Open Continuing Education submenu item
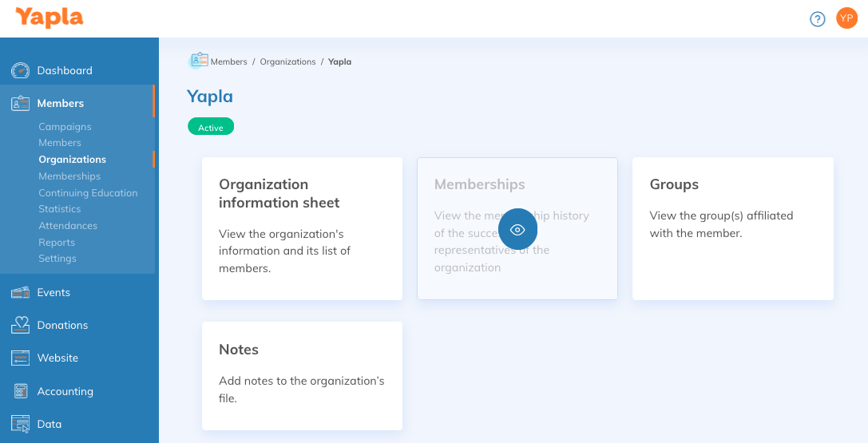Image resolution: width=868 pixels, height=443 pixels. pyautogui.click(x=88, y=192)
